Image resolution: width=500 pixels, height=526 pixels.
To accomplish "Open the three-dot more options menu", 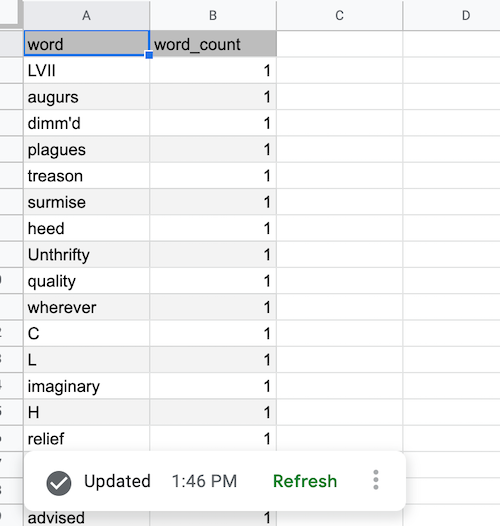I will click(x=376, y=480).
